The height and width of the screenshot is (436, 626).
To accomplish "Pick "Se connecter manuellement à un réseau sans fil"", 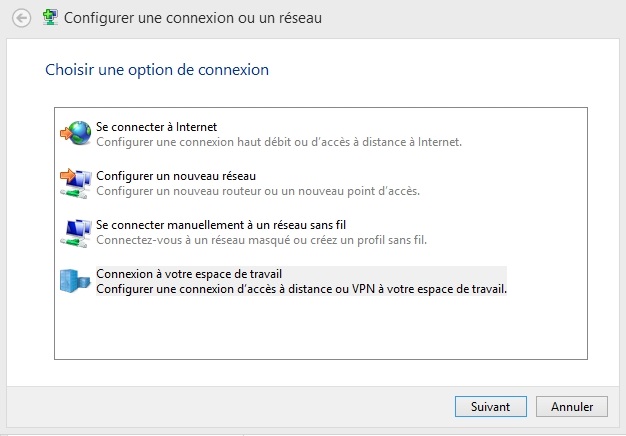I will pos(221,224).
